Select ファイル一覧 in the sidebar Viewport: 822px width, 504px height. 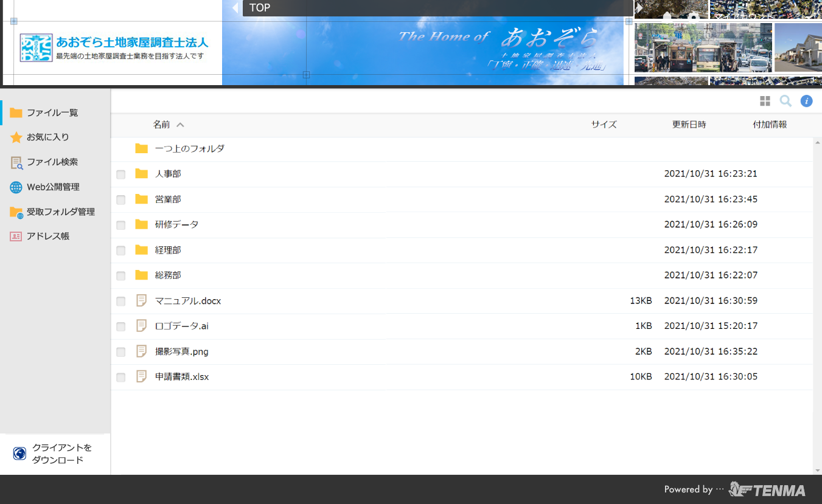pyautogui.click(x=52, y=112)
